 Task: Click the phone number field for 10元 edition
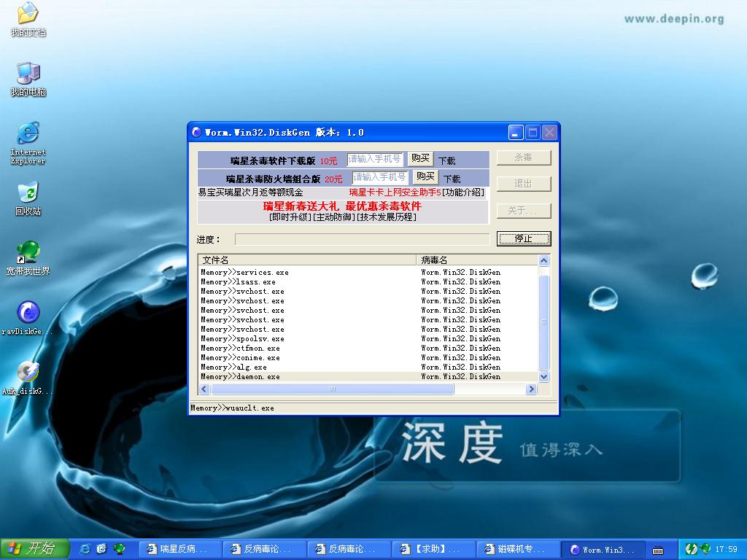(x=375, y=159)
